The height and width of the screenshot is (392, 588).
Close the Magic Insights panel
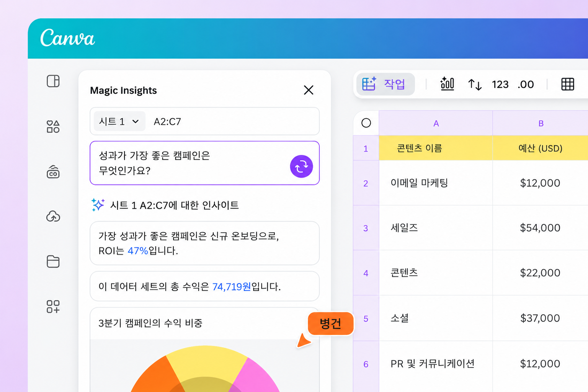click(309, 90)
